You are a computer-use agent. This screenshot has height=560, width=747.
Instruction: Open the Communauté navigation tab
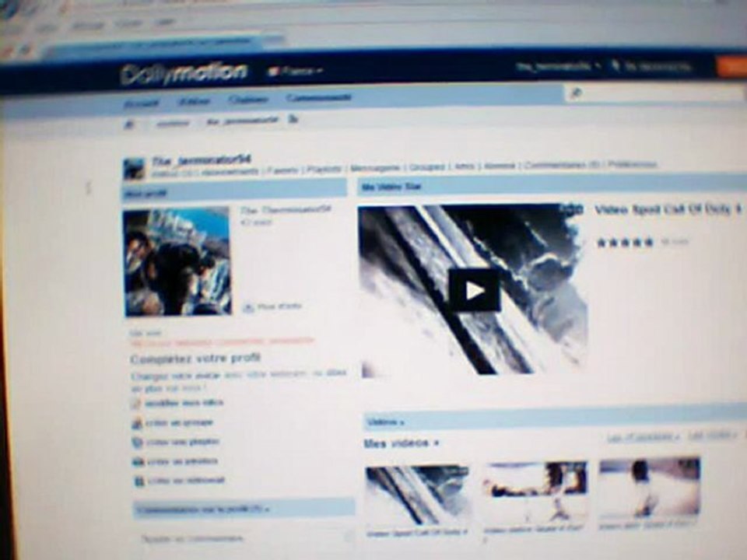click(319, 98)
